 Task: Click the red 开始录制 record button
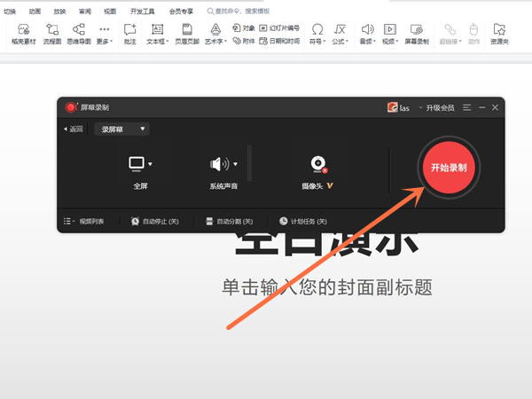pyautogui.click(x=448, y=167)
